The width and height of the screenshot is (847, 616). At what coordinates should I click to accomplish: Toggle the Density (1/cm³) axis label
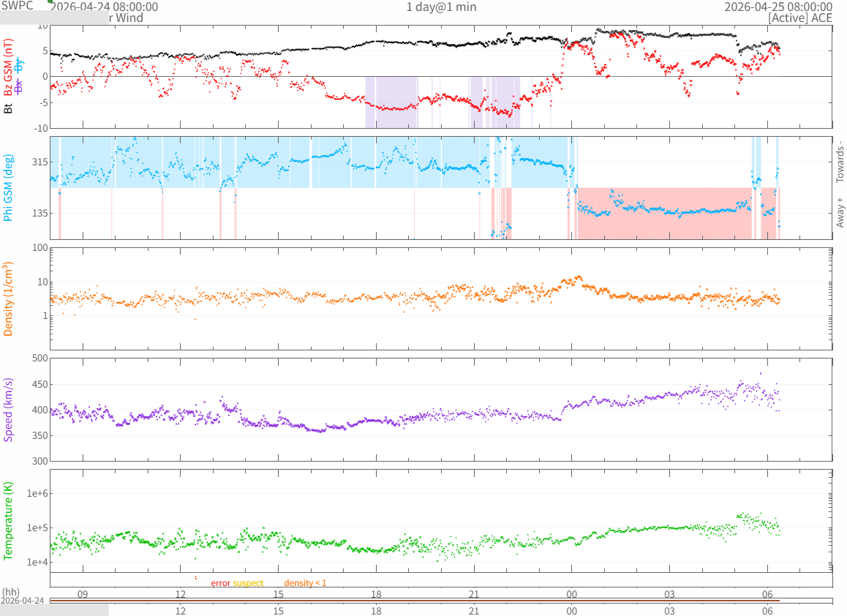[8, 298]
